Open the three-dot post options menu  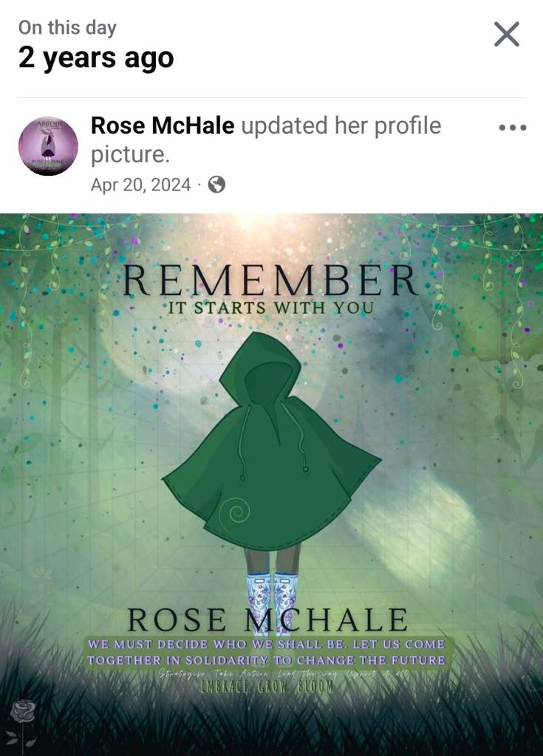[x=513, y=128]
